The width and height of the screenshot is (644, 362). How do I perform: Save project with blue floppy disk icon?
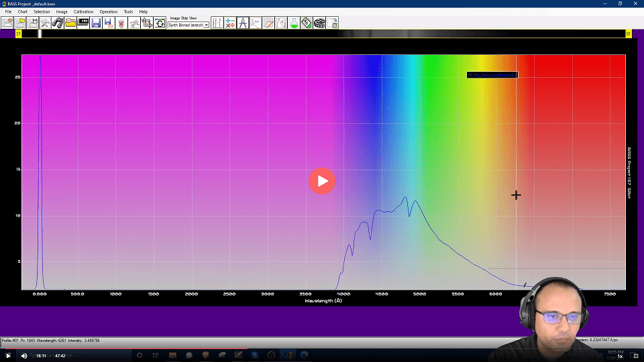pos(96,23)
